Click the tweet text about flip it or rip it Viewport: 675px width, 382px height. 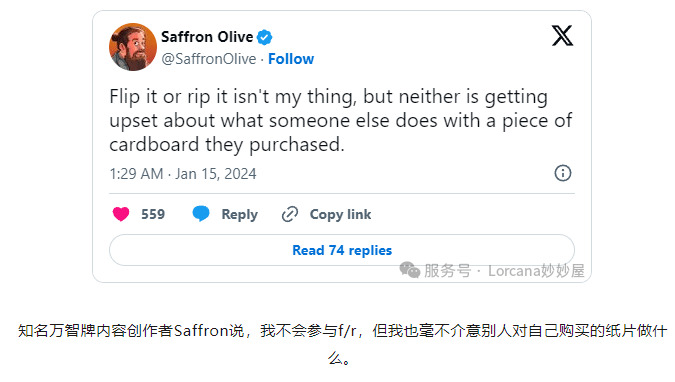tap(341, 121)
